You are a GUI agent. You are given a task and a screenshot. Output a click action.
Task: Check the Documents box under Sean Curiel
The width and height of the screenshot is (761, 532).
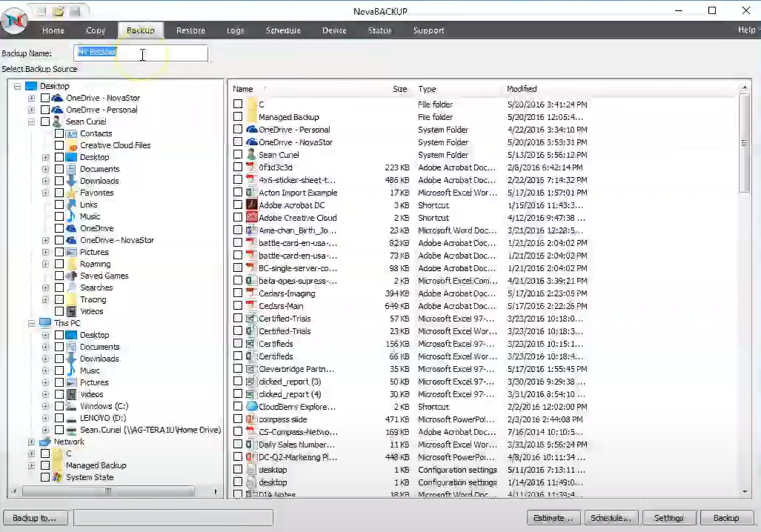59,169
